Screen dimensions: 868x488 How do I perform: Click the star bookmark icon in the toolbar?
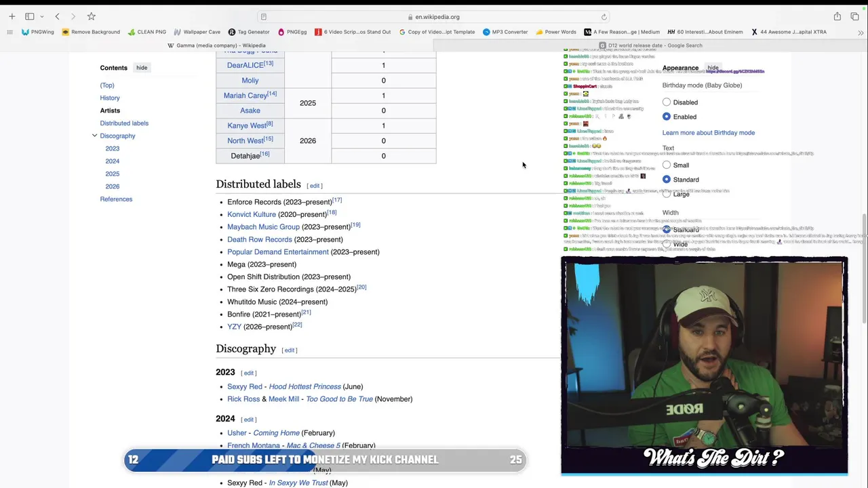point(91,16)
